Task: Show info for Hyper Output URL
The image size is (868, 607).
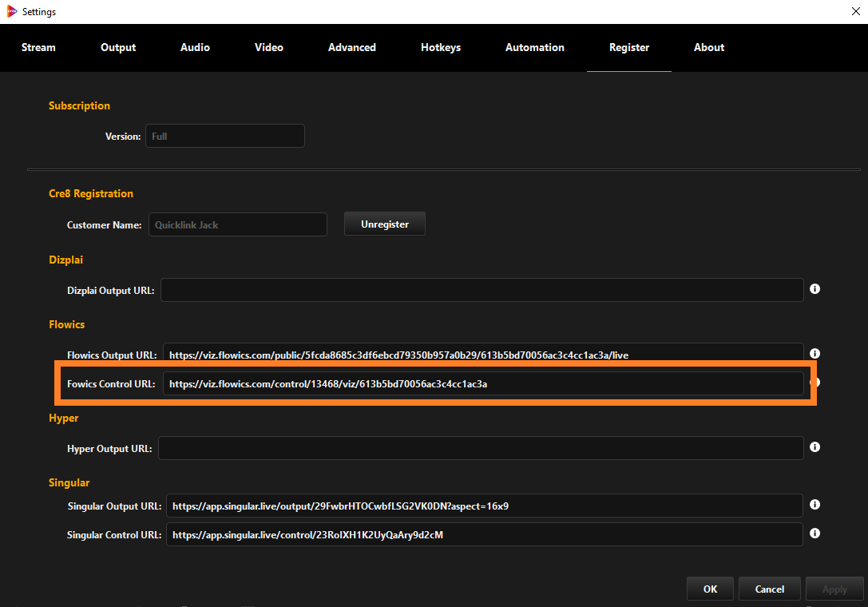Action: coord(814,447)
